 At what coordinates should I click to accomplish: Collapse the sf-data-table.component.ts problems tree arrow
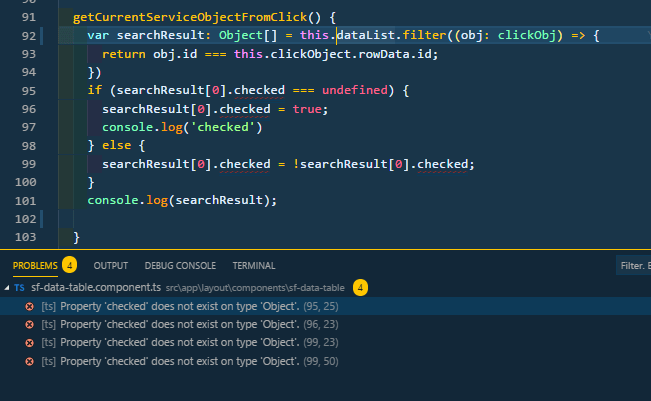click(7, 287)
